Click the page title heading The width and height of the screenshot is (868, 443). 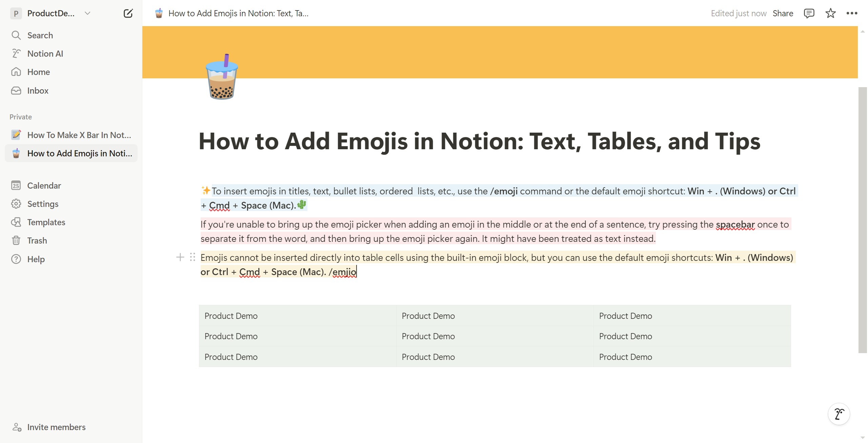[480, 141]
